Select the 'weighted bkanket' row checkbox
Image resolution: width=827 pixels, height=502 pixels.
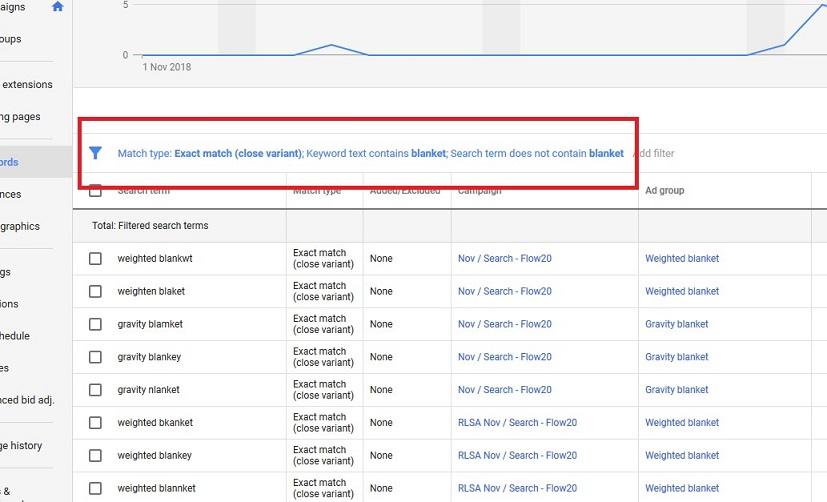coord(96,423)
